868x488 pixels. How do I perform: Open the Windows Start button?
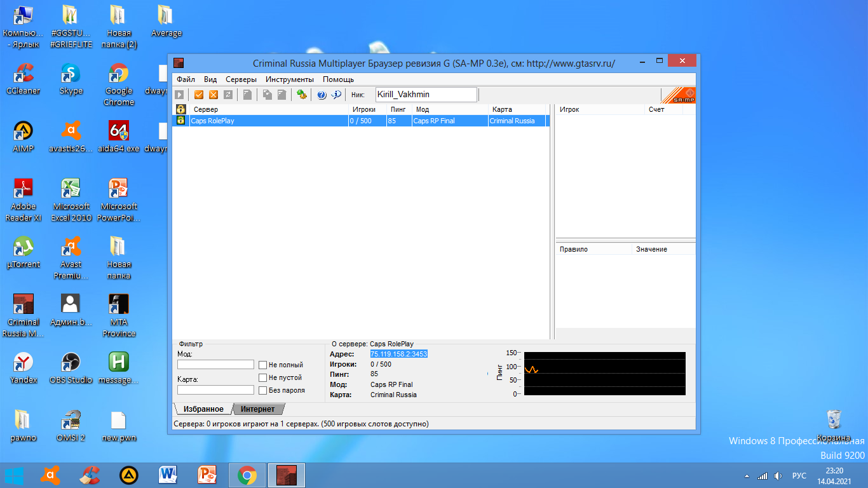tap(14, 475)
